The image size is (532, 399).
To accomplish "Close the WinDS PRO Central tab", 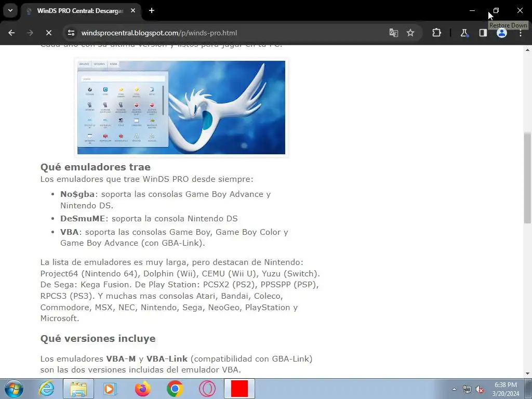I will 133,10.
